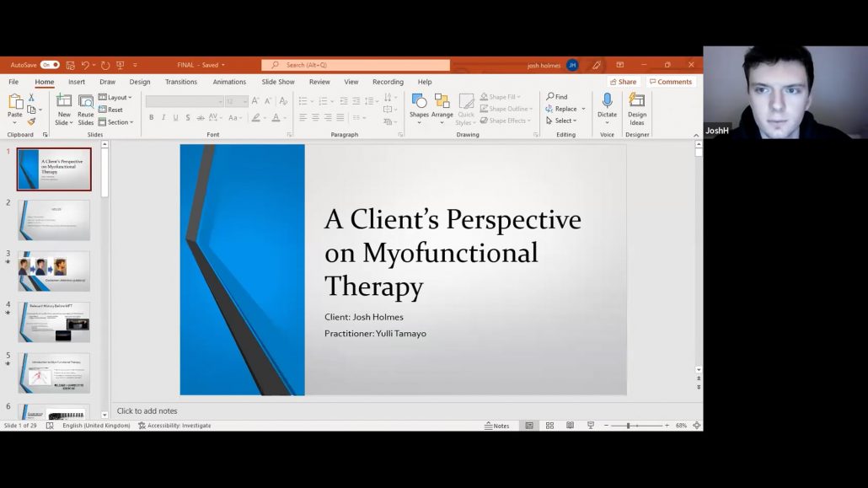The image size is (868, 488).
Task: Open the Select dropdown in Editing group
Action: [561, 121]
